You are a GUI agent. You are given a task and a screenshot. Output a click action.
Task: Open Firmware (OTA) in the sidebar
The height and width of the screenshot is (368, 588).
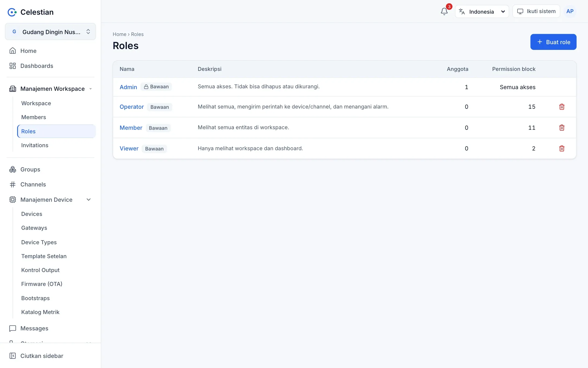tap(42, 284)
